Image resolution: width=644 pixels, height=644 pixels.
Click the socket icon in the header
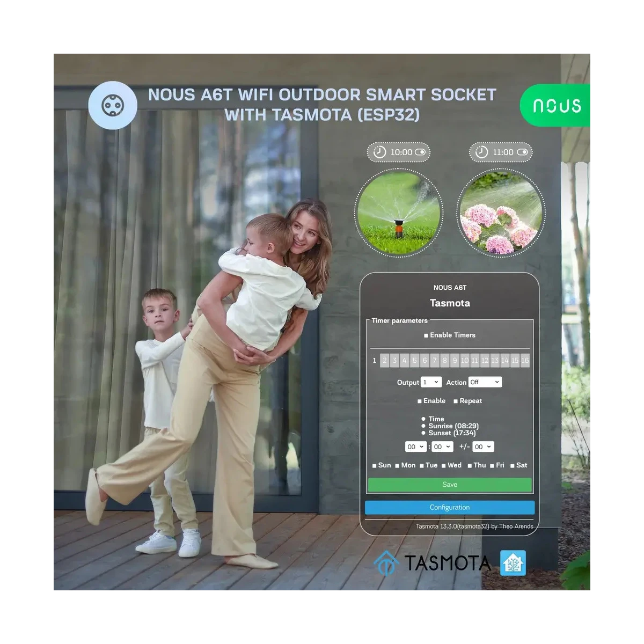pyautogui.click(x=113, y=105)
